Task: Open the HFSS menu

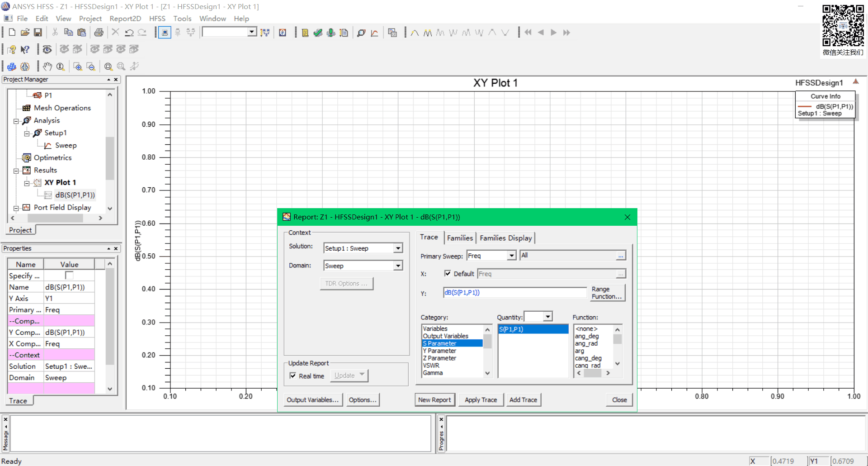Action: click(157, 19)
